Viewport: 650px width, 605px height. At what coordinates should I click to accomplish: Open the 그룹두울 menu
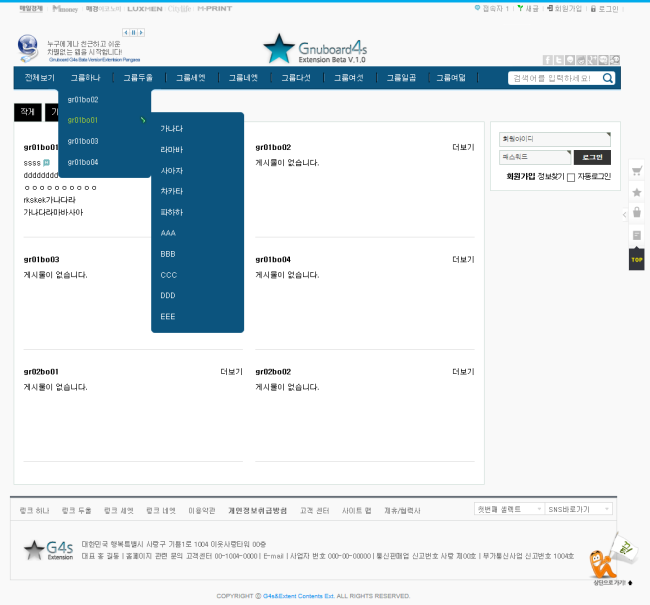(x=138, y=78)
